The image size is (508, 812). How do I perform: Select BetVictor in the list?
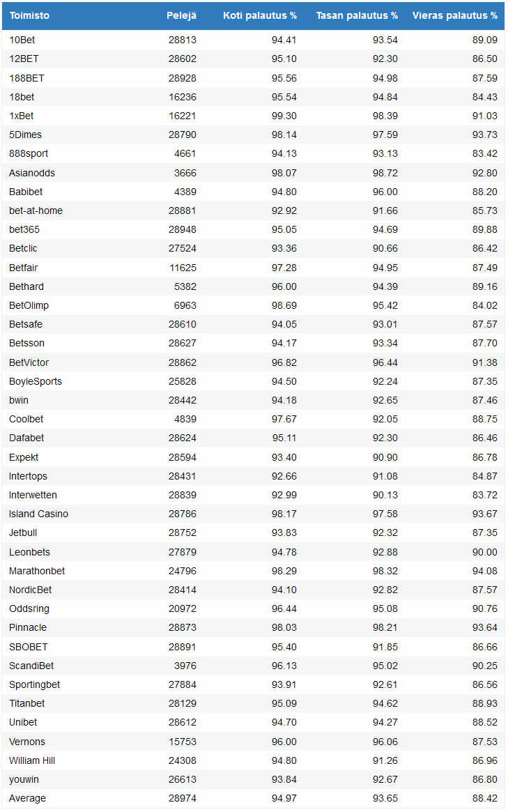point(29,362)
